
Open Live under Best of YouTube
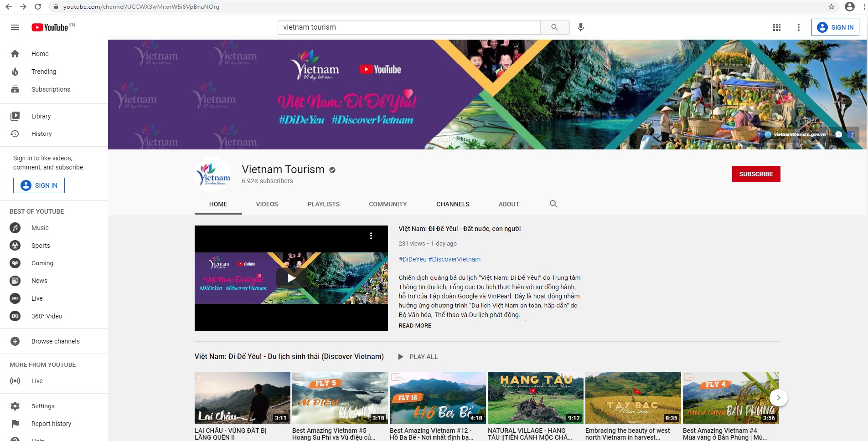tap(54, 298)
